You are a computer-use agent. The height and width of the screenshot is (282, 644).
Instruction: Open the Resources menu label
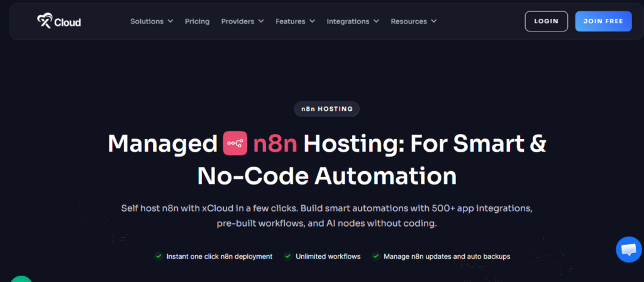click(409, 21)
